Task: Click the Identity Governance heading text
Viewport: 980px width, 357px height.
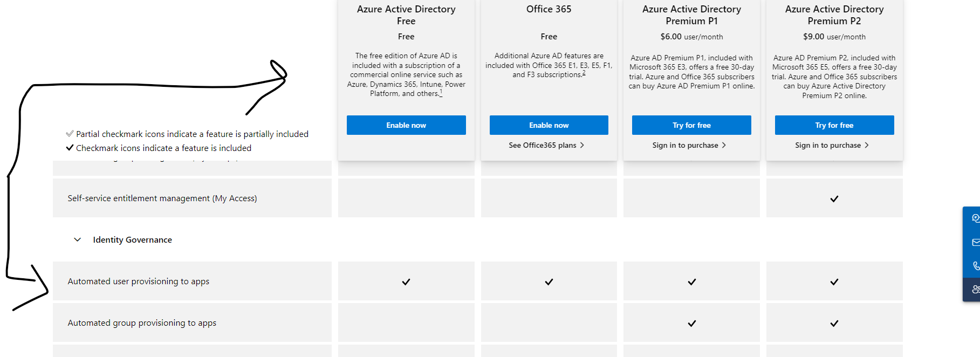Action: pos(132,239)
